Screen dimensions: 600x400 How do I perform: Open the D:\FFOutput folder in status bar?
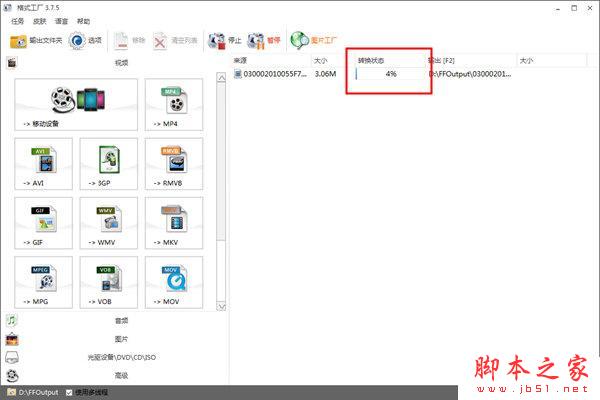click(38, 393)
